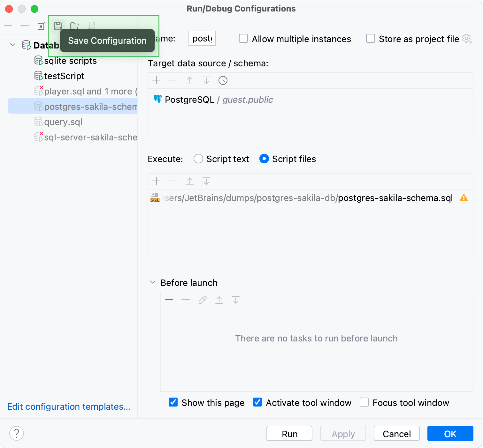
Task: Copy the selected configuration
Action: click(41, 26)
